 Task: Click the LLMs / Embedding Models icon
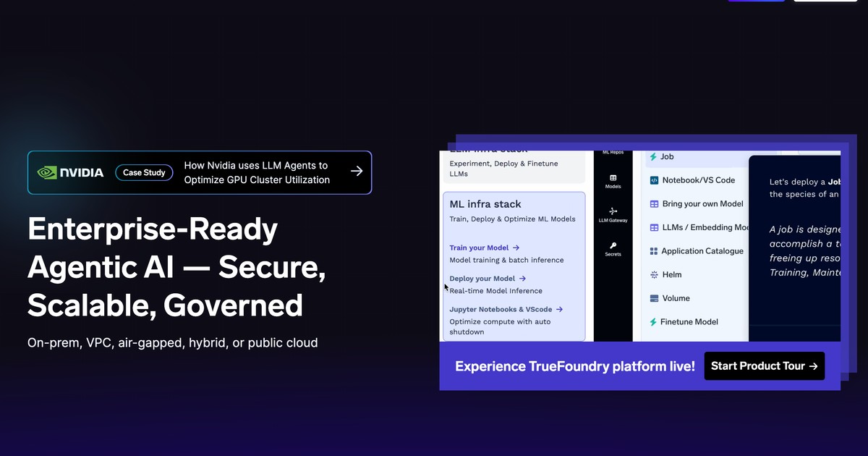pos(654,227)
